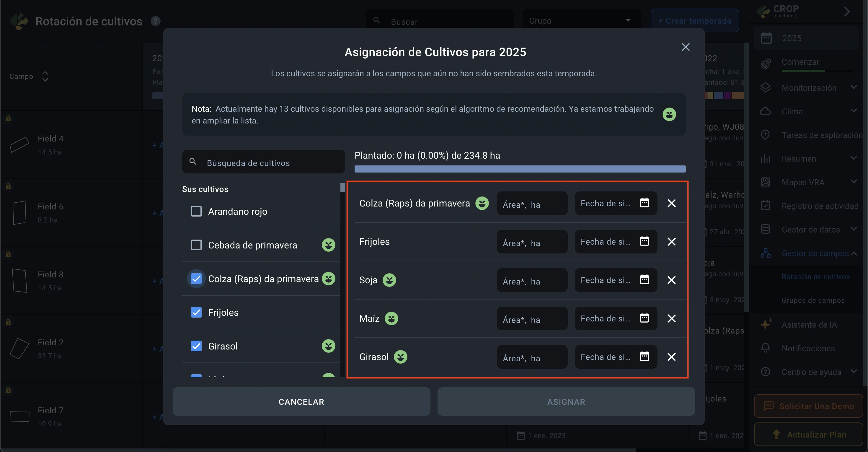Screen dimensions: 868x452
Task: Click Cebada de primavera recommendation leaf icon
Action: (x=328, y=245)
